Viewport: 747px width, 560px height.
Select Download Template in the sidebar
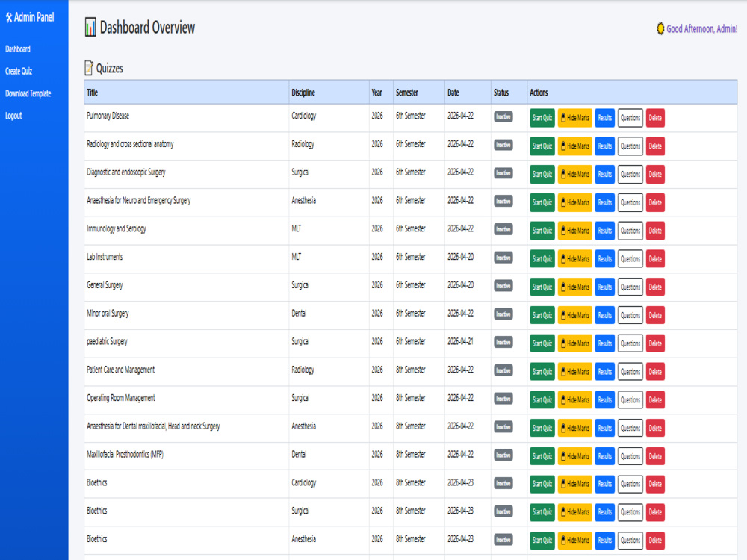[28, 93]
